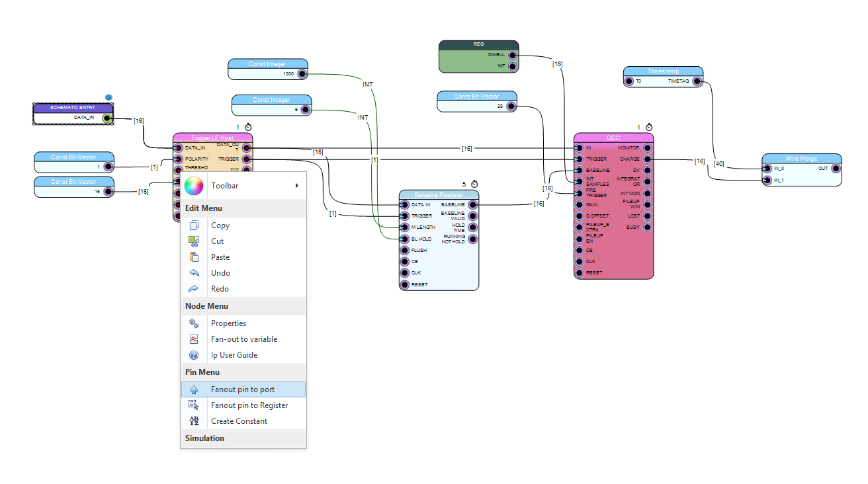Viewport: 868px width, 484px height.
Task: Click the QDC MONITOR output pin
Action: point(647,148)
